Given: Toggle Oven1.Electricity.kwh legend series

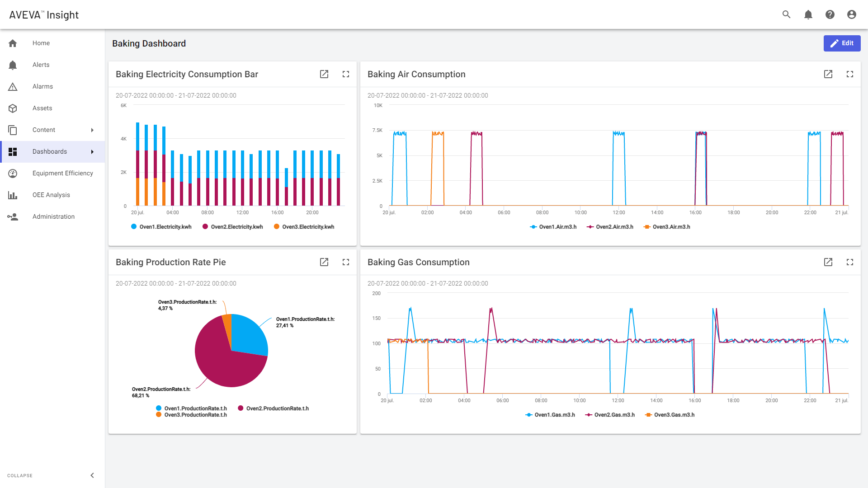Looking at the screenshot, I should tap(161, 227).
